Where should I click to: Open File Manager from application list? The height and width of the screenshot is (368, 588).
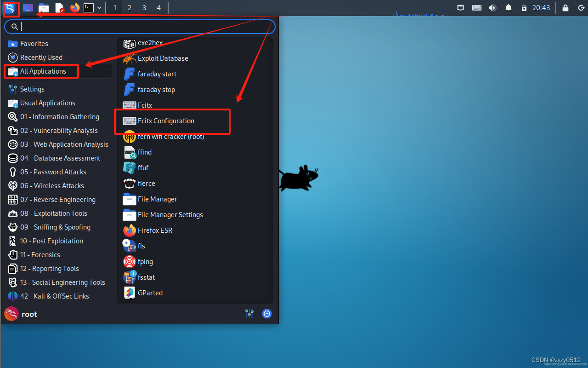tap(195, 199)
